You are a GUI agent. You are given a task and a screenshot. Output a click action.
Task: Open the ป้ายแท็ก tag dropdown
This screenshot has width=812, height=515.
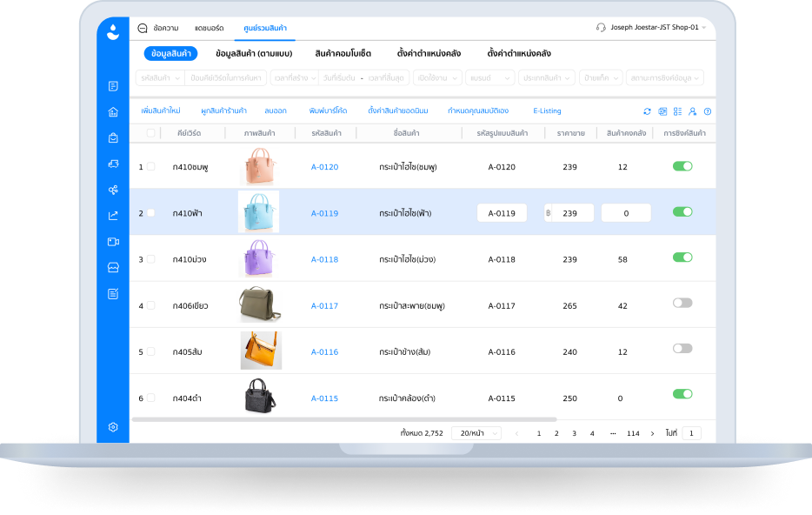(x=601, y=77)
